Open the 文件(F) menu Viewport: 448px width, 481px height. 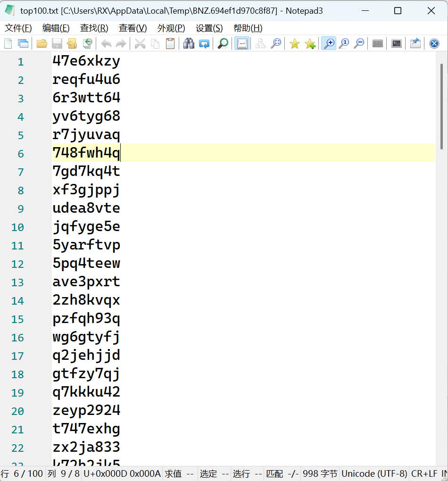[18, 28]
